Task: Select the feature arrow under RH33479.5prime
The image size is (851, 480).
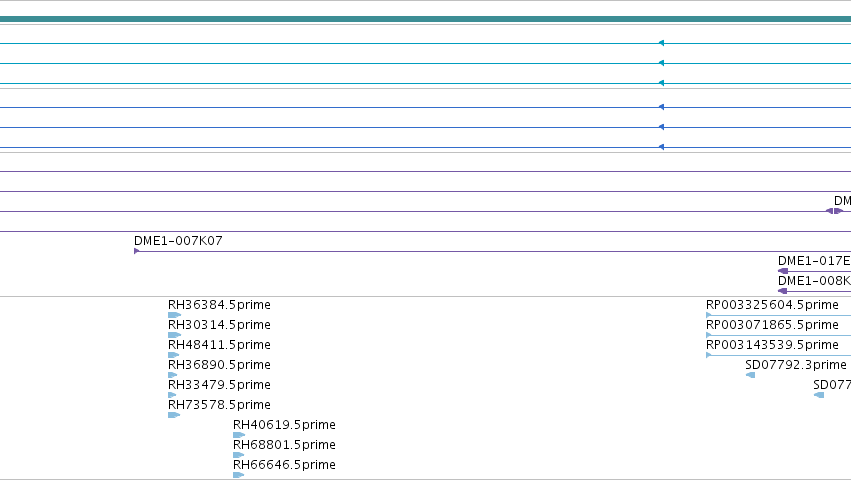Action: [172, 395]
